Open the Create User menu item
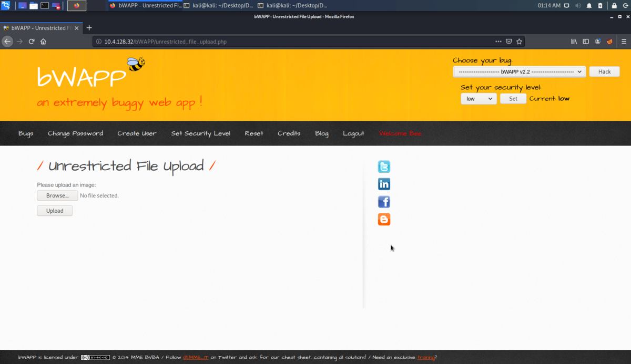Image resolution: width=631 pixels, height=364 pixels. (x=137, y=133)
